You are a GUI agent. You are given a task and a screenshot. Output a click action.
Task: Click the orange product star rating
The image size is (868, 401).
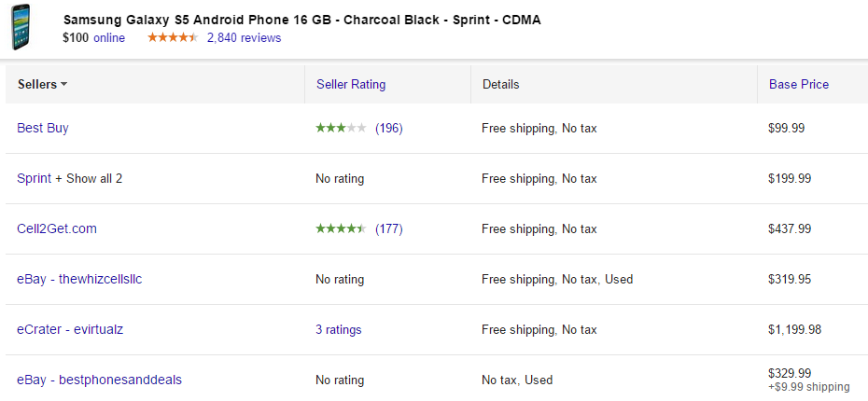click(173, 38)
